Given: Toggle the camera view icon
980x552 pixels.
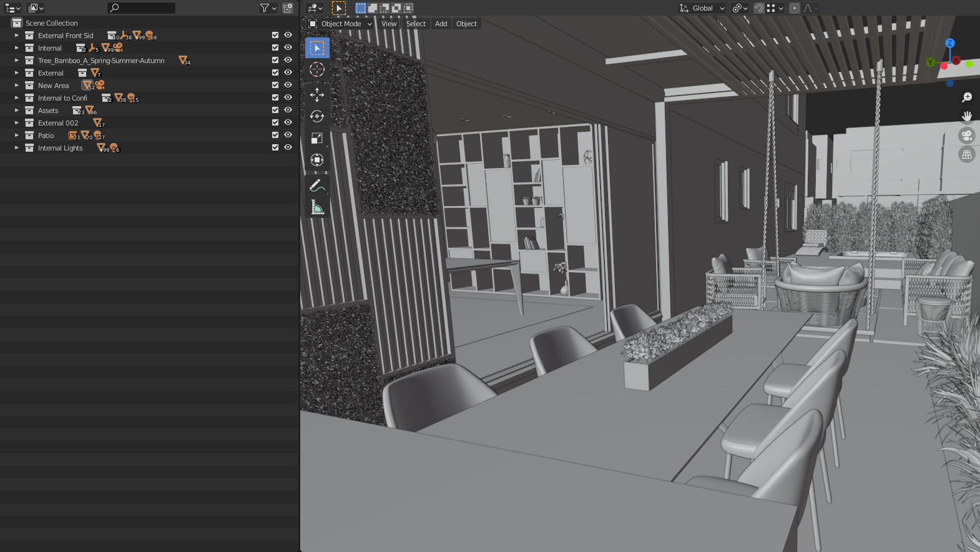Looking at the screenshot, I should [x=967, y=135].
